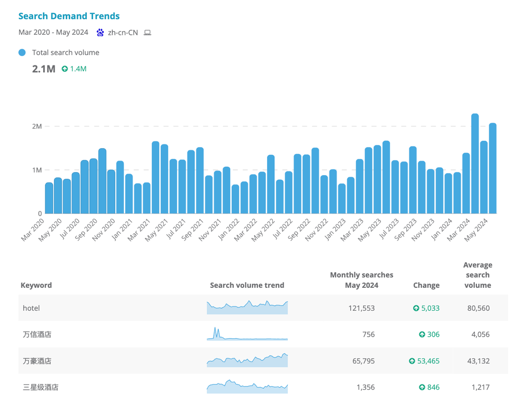Click the up arrow icon next to 306
The image size is (532, 399).
[422, 335]
